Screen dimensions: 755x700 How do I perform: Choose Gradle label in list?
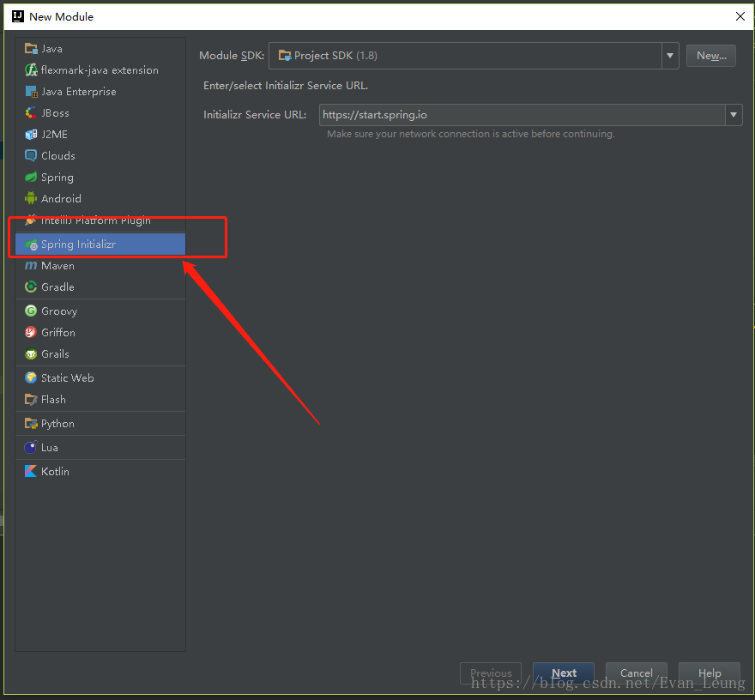[x=57, y=287]
